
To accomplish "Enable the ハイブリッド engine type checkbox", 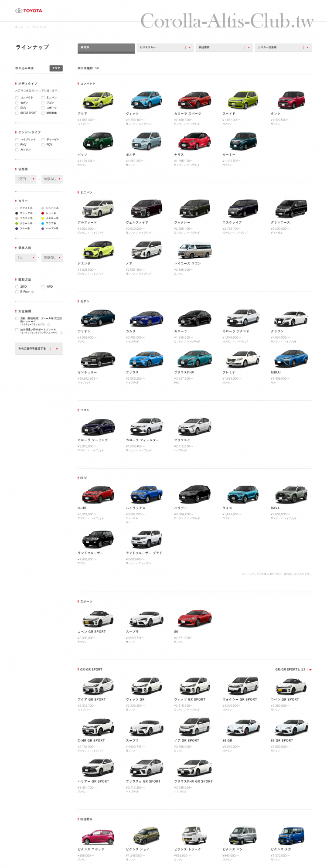I will [x=17, y=140].
